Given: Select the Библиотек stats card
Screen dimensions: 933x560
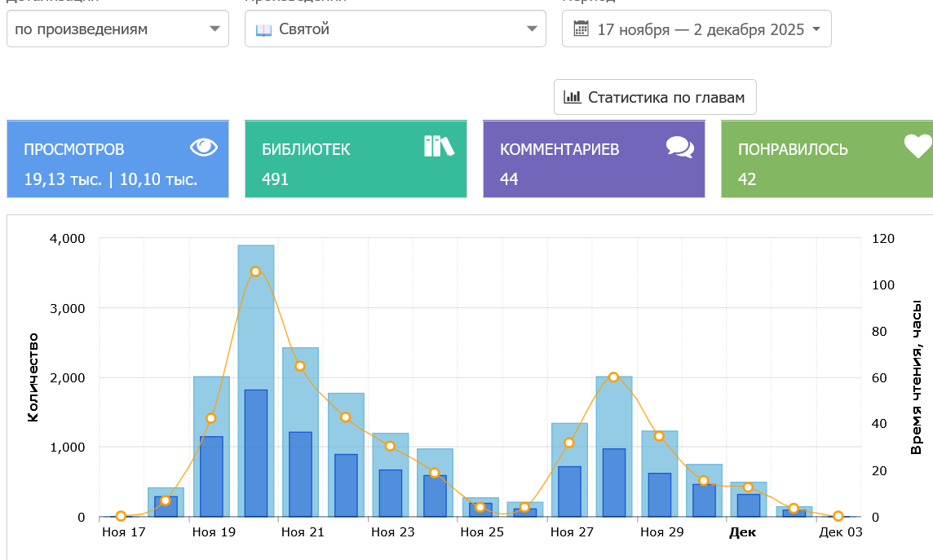Looking at the screenshot, I should pos(356,159).
